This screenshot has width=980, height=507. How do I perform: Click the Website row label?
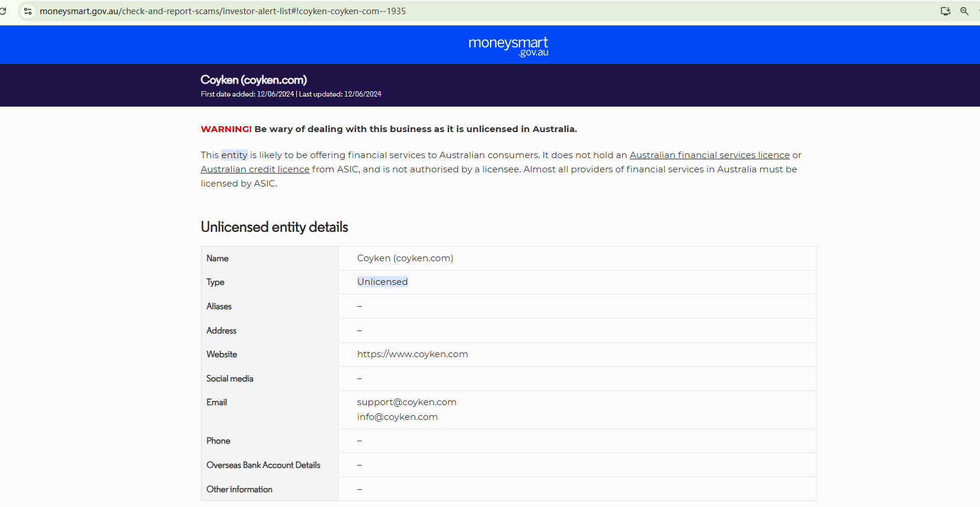pos(222,354)
